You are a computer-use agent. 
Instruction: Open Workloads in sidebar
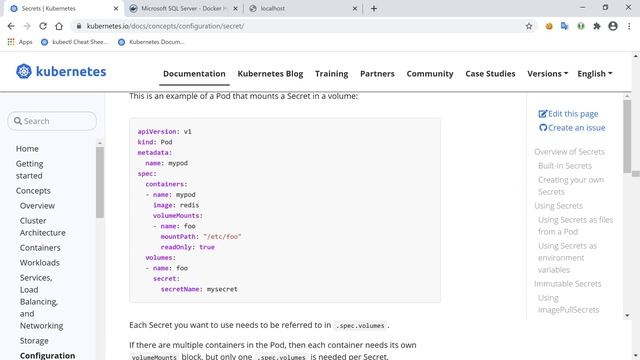pos(40,263)
